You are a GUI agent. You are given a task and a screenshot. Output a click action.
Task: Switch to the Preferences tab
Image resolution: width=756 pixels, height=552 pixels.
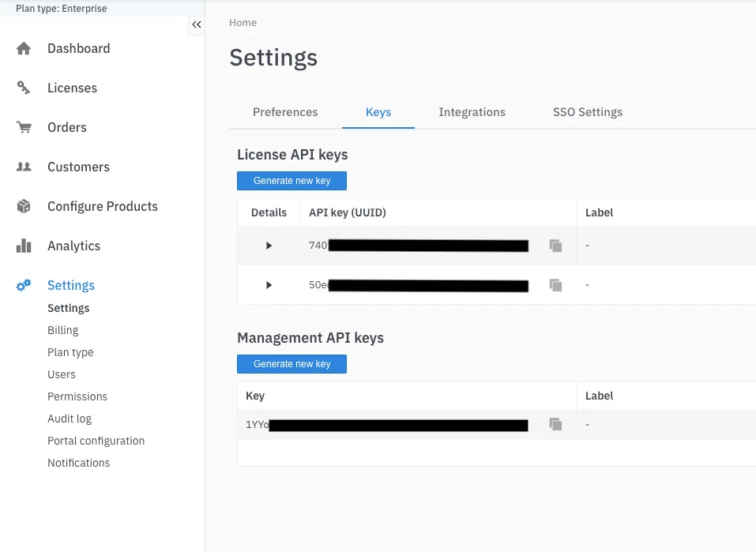coord(285,112)
